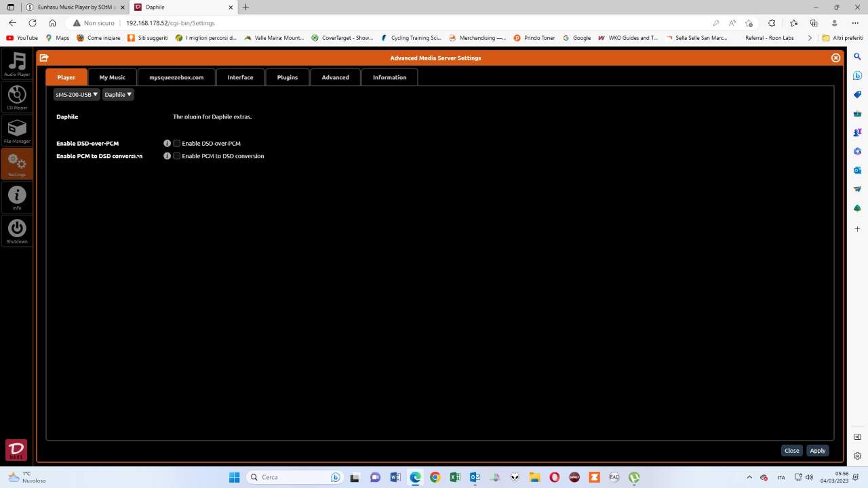Open the YouTube bookmark
This screenshot has width=868, height=488.
tap(22, 38)
